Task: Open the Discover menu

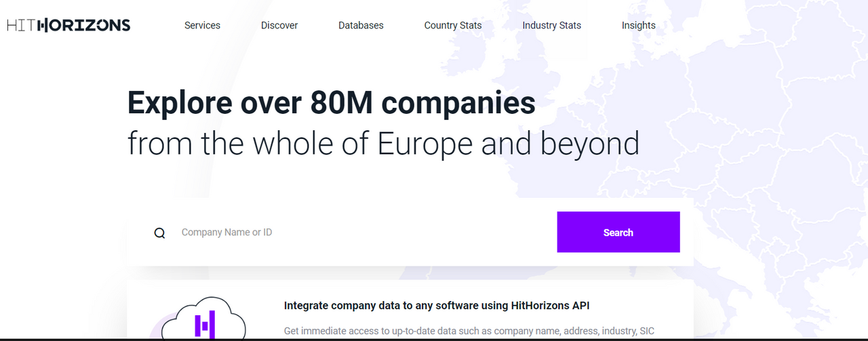Action: (x=279, y=25)
